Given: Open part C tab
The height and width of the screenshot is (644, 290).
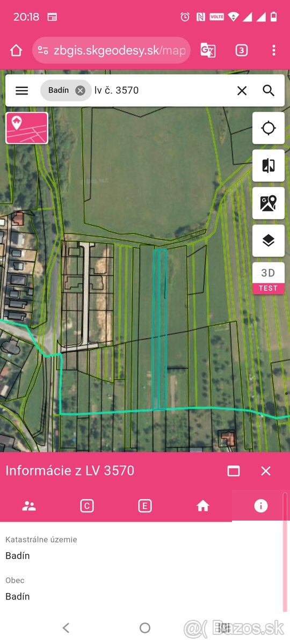Looking at the screenshot, I should coord(87,506).
